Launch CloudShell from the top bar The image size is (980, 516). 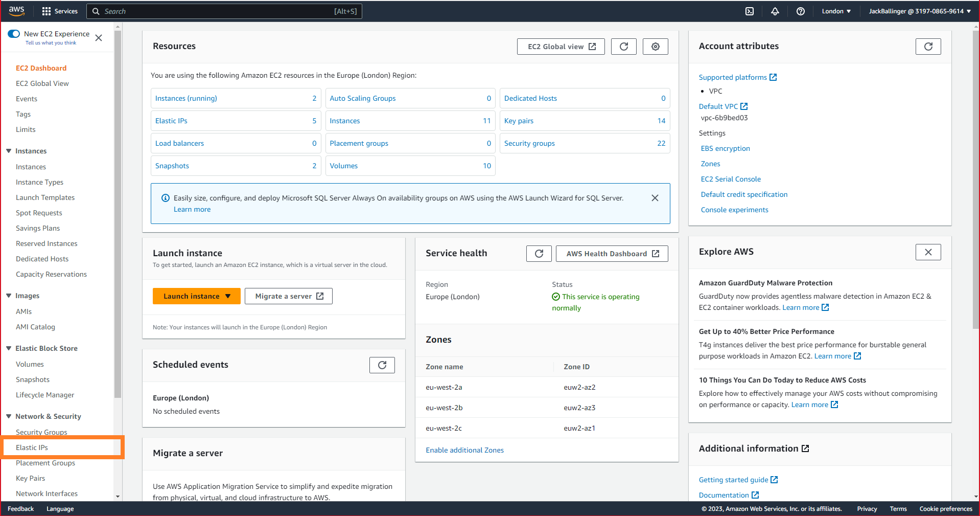[750, 11]
